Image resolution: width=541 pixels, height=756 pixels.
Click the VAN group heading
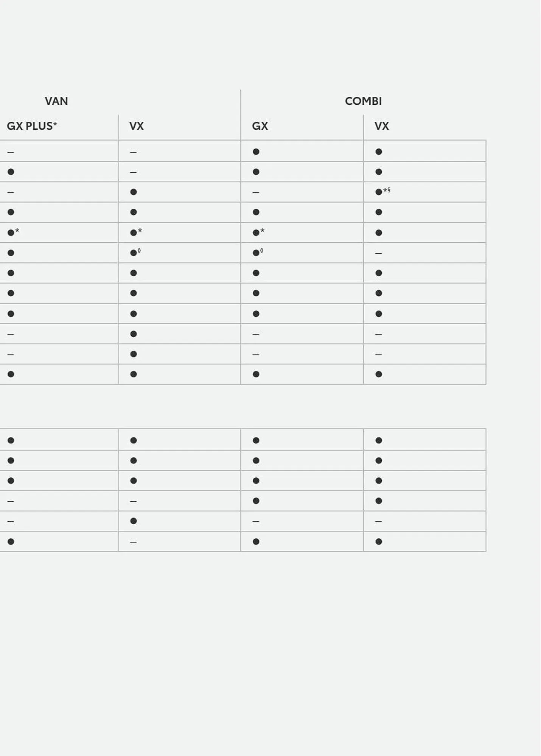coord(56,101)
